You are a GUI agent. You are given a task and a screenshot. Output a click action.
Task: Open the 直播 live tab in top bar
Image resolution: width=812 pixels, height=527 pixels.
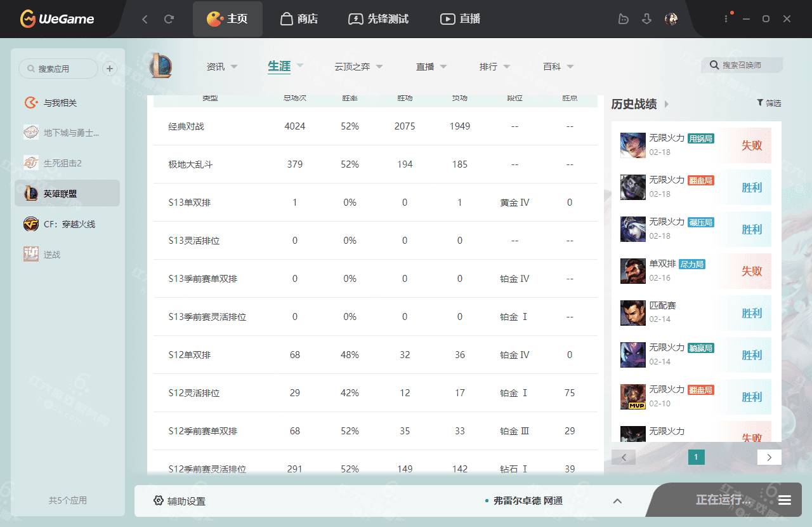[x=460, y=19]
